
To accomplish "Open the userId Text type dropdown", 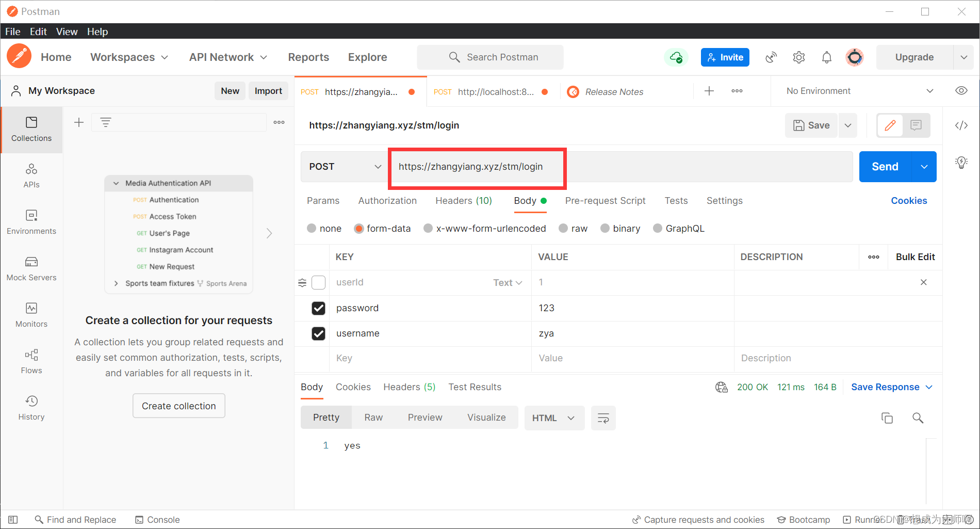I will click(x=508, y=282).
